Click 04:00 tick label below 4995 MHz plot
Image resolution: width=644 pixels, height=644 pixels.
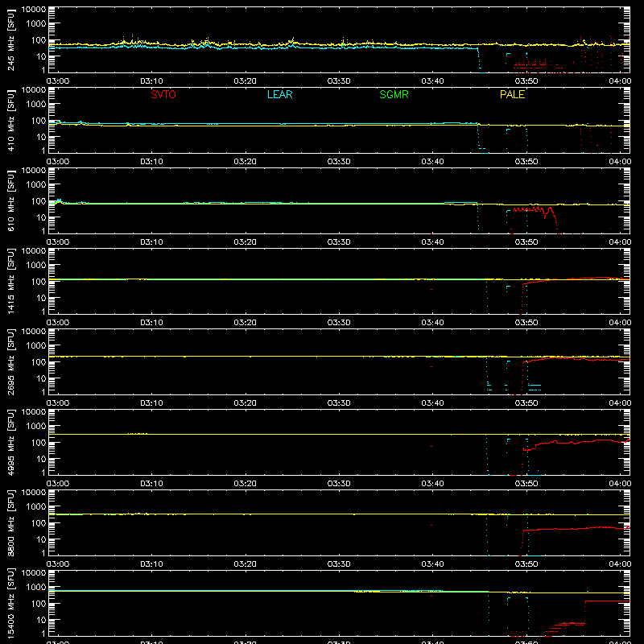[620, 484]
